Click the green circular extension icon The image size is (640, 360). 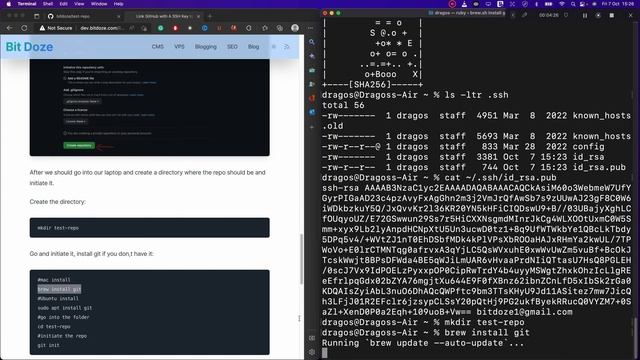161,28
